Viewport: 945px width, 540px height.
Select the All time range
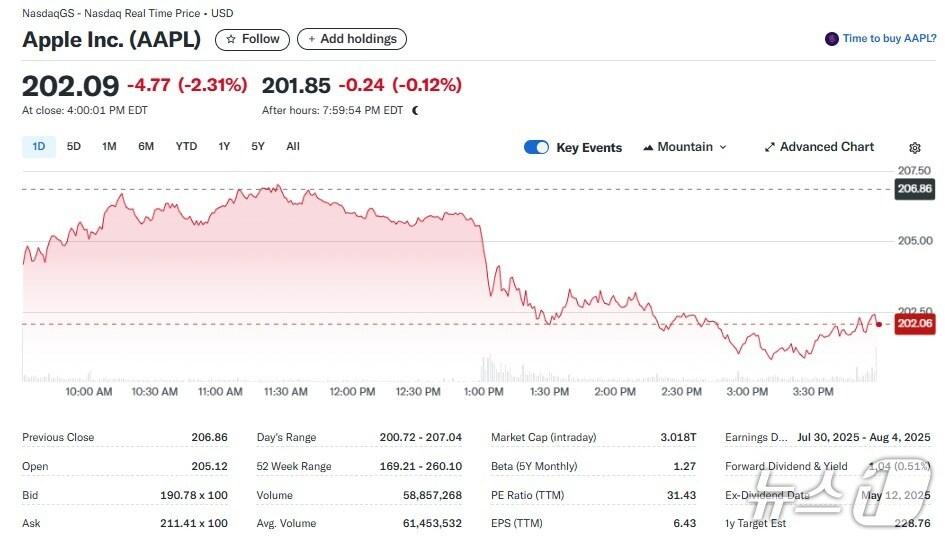point(293,147)
